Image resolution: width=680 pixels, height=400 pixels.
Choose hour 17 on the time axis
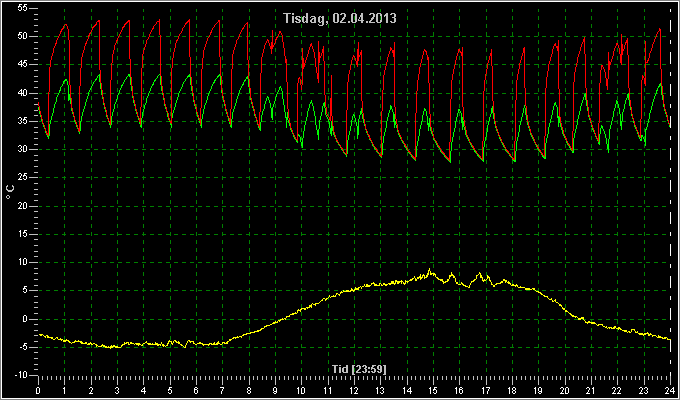coord(486,390)
